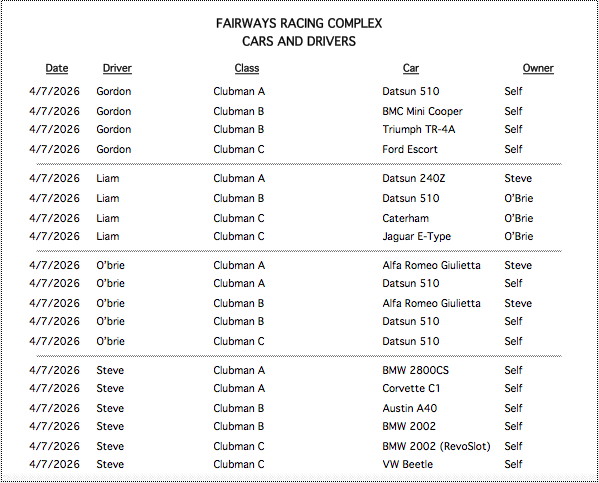599x483 pixels.
Task: Click the BMW 2002 (RevoSlot) entry
Action: pyautogui.click(x=436, y=446)
